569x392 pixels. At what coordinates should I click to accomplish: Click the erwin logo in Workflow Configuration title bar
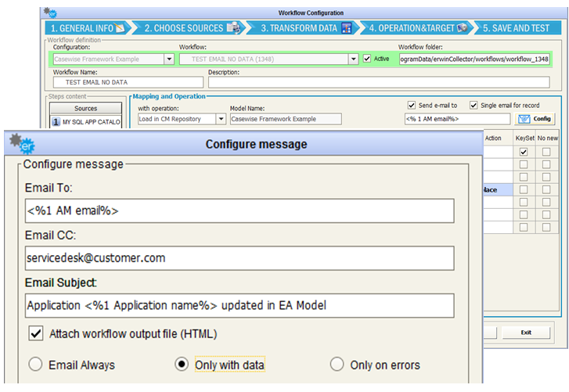(x=50, y=13)
